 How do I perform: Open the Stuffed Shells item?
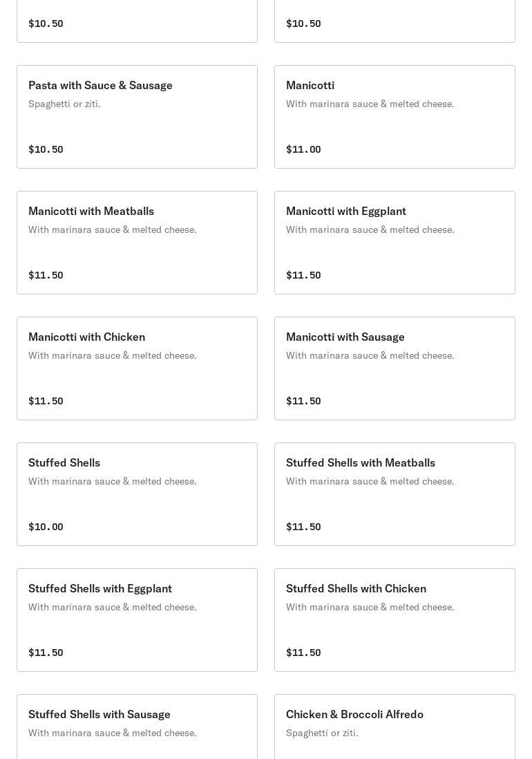pyautogui.click(x=137, y=494)
